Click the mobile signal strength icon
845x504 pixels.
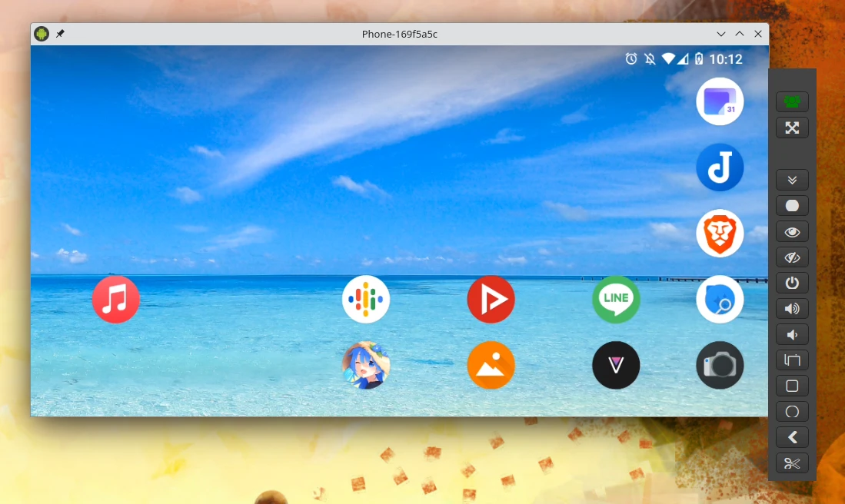pyautogui.click(x=683, y=58)
